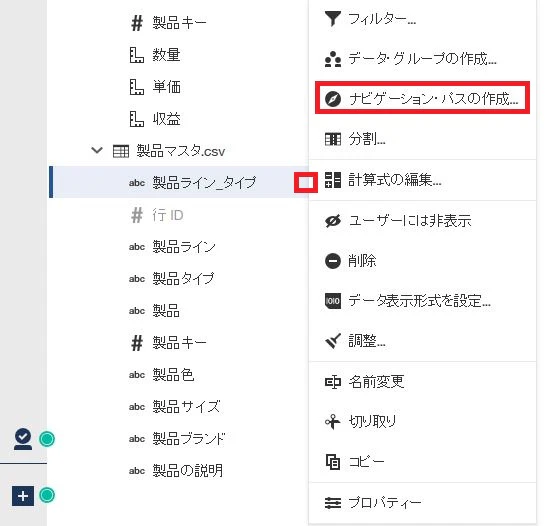Screen dimensions: 546x526
Task: Click the cleanup broom icon
Action: [x=333, y=341]
